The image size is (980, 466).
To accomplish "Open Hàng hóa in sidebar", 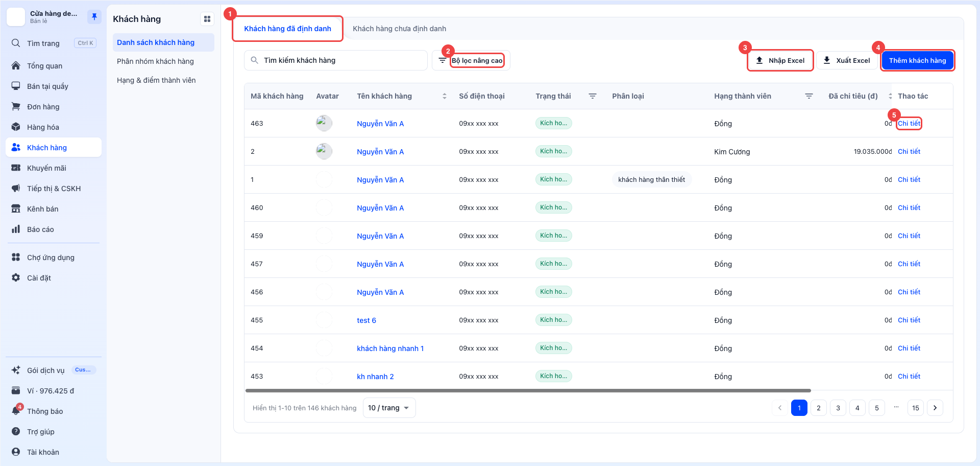I will tap(54, 127).
